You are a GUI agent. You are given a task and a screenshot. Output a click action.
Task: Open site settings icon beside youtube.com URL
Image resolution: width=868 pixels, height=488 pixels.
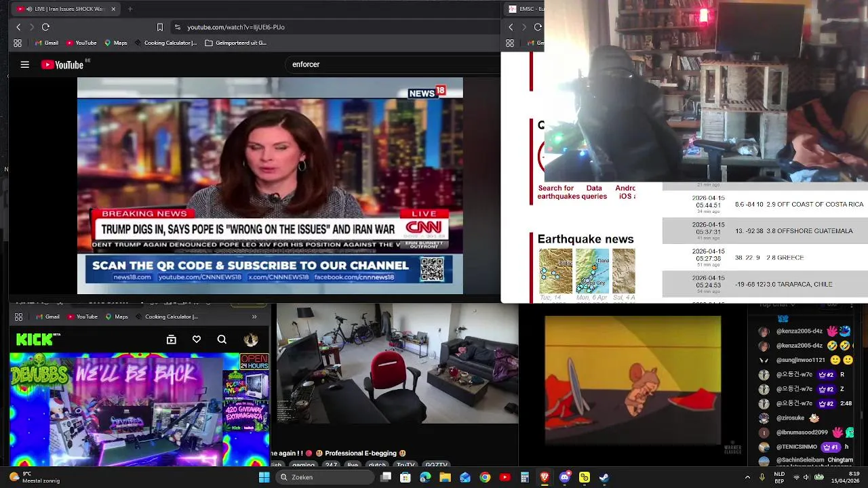click(178, 27)
